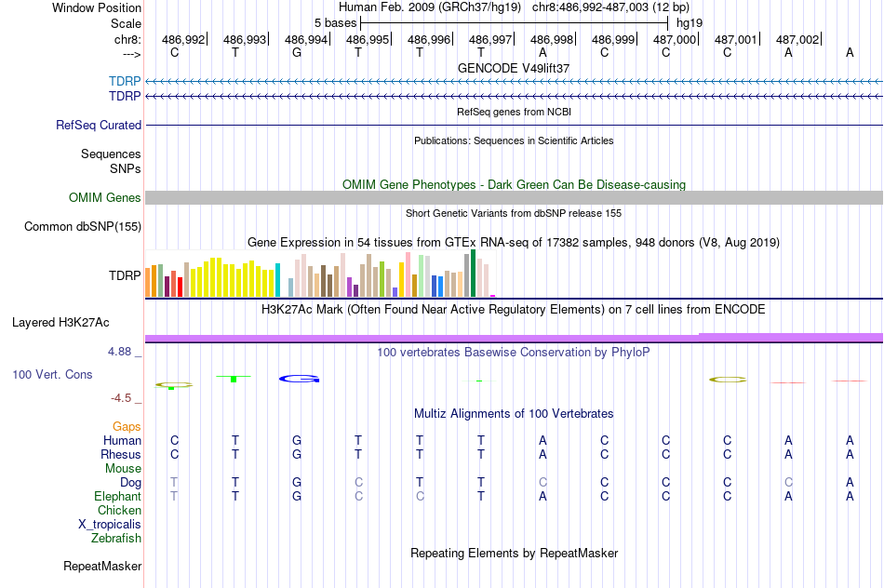Click the TDRP label beside GTEx bar chart
884x588 pixels.
(125, 275)
